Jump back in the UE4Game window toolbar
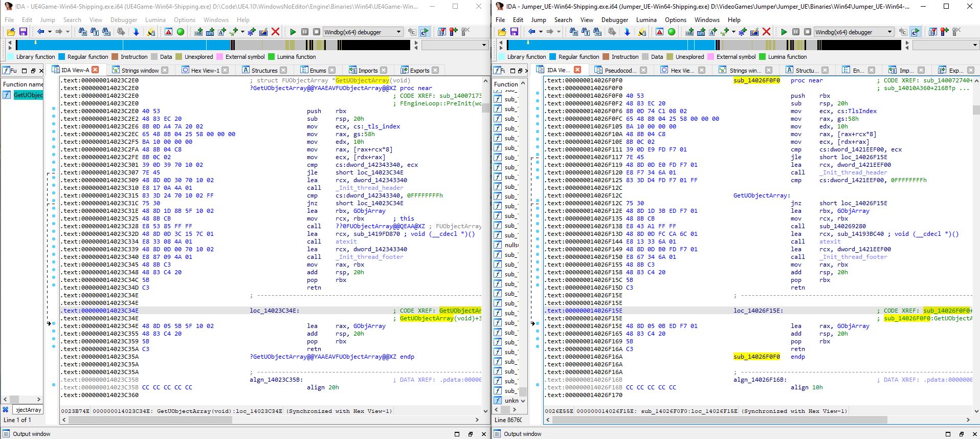980x439 pixels. [x=40, y=32]
